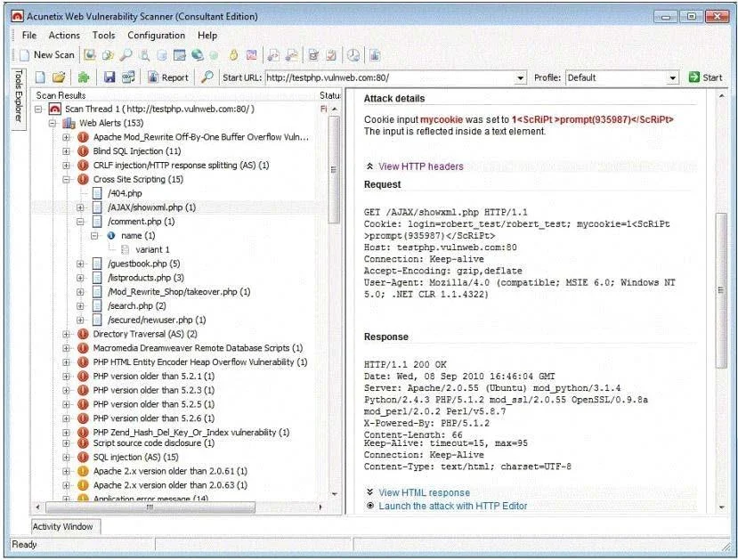Screen dimensions: 738x560
Task: Open the Site Crawler tool icon
Action: (x=108, y=55)
